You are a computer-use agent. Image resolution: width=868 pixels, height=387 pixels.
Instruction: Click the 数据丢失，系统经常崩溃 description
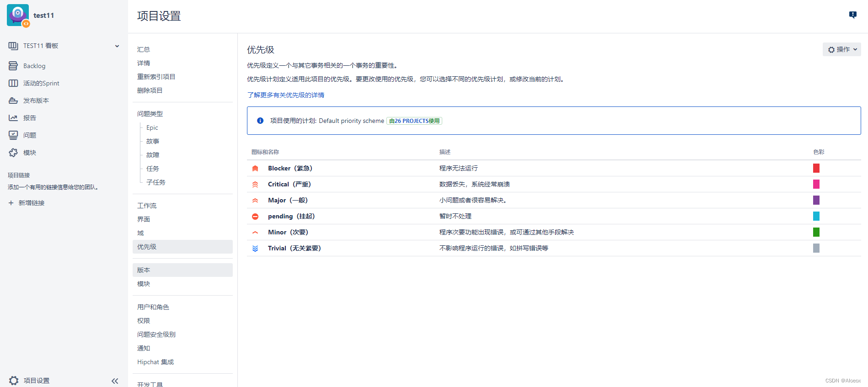(x=475, y=184)
